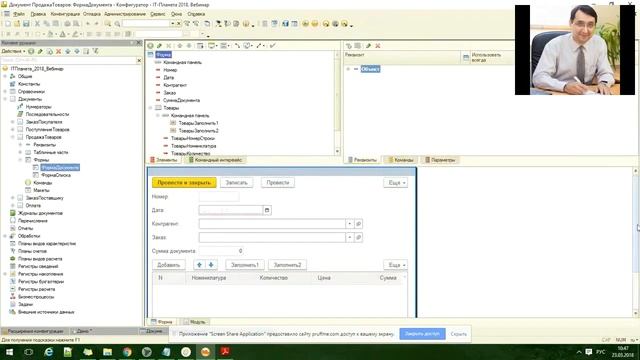This screenshot has width=640, height=360.
Task: Click the red Delete X in configuration tree toolbar
Action: coord(58,51)
